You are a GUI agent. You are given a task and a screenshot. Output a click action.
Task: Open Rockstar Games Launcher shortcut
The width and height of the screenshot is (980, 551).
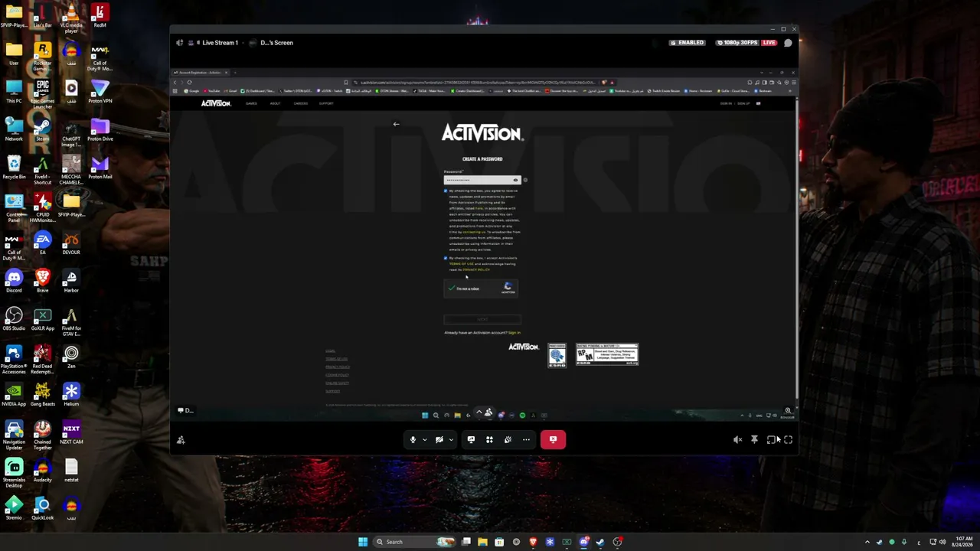pyautogui.click(x=43, y=57)
